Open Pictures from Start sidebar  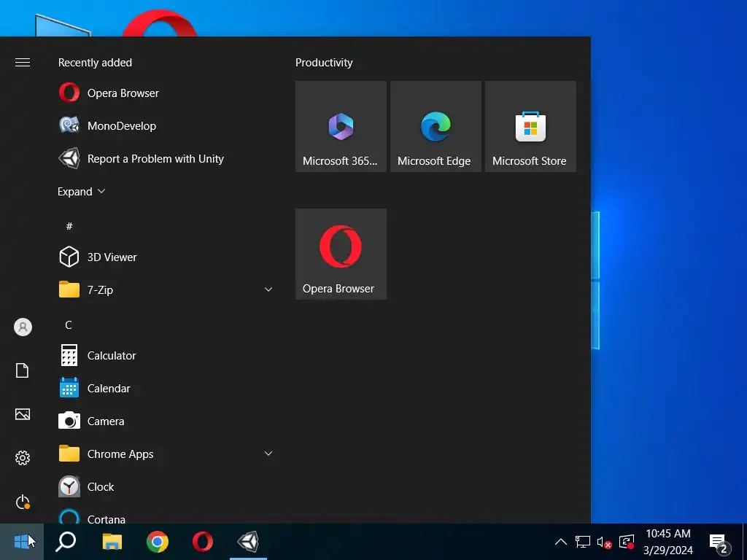click(x=23, y=414)
